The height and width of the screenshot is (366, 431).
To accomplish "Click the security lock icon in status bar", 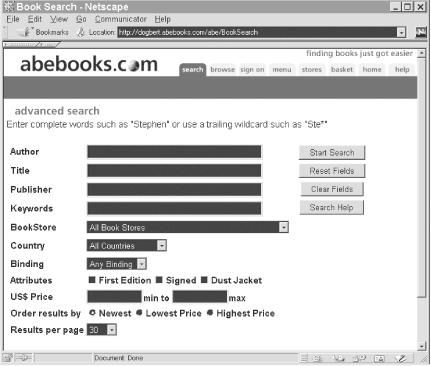I will [8, 358].
